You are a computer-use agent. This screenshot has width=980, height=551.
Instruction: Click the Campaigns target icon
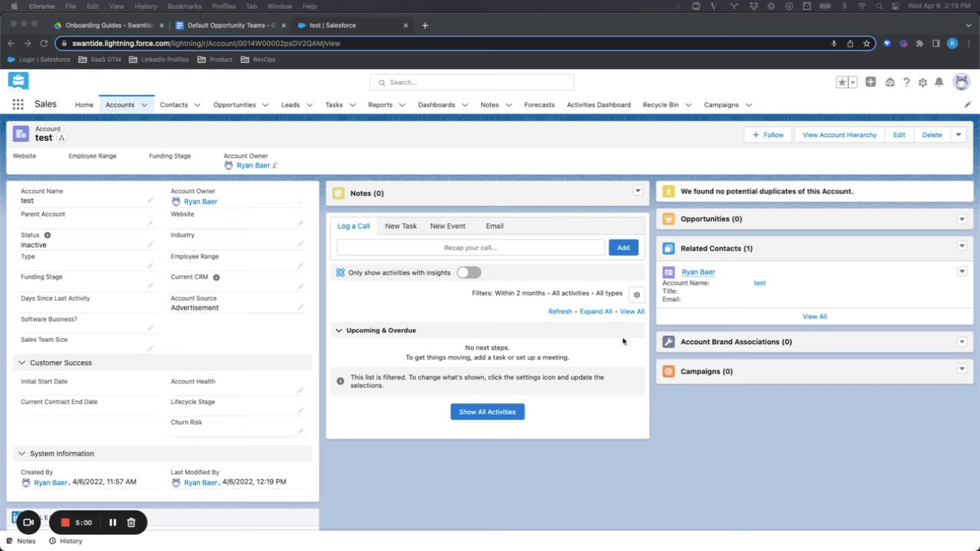coord(668,371)
